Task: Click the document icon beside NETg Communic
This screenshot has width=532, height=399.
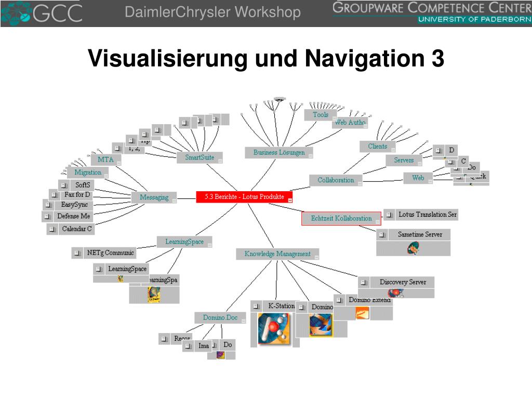Action: [77, 253]
